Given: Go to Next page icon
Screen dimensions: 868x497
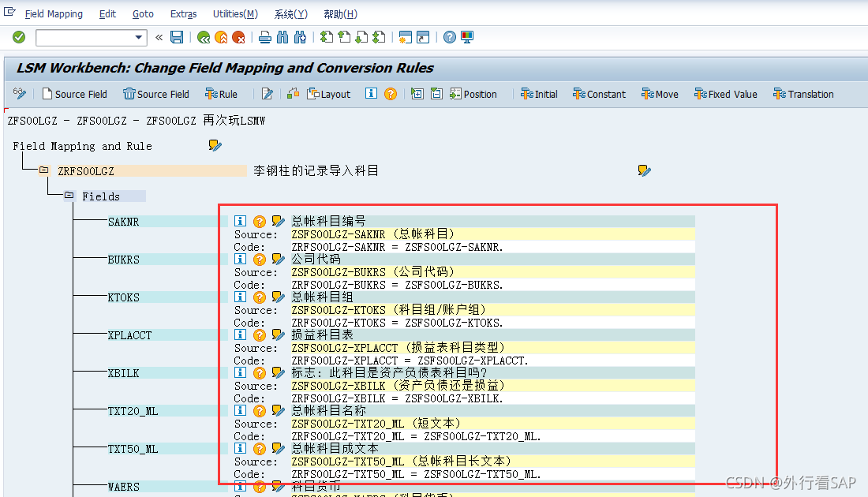Looking at the screenshot, I should click(x=361, y=37).
